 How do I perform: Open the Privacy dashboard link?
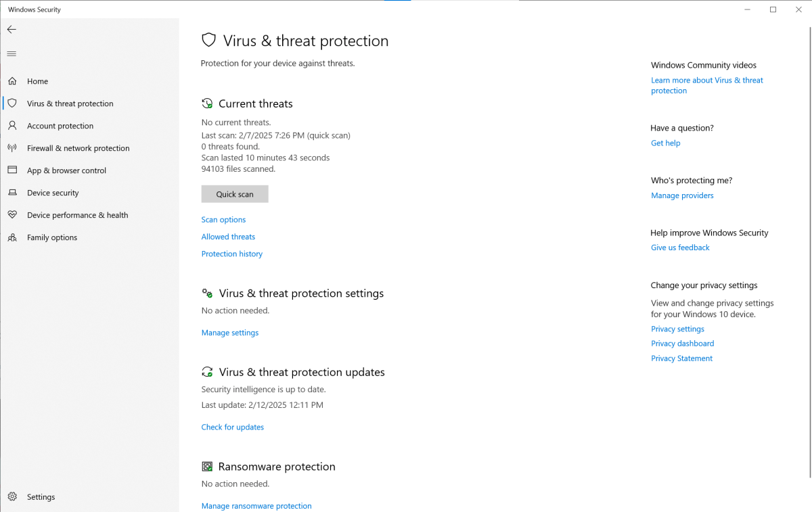click(682, 344)
